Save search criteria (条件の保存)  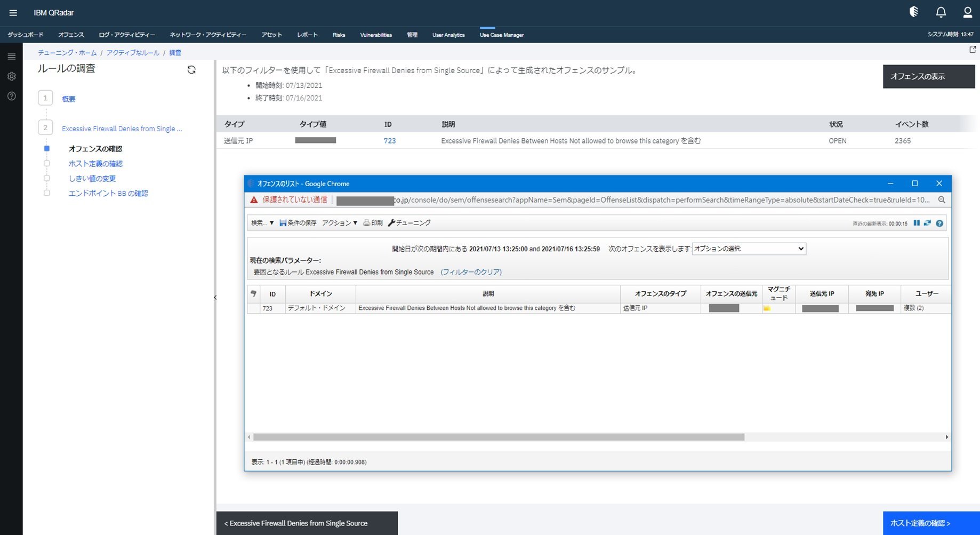[298, 223]
